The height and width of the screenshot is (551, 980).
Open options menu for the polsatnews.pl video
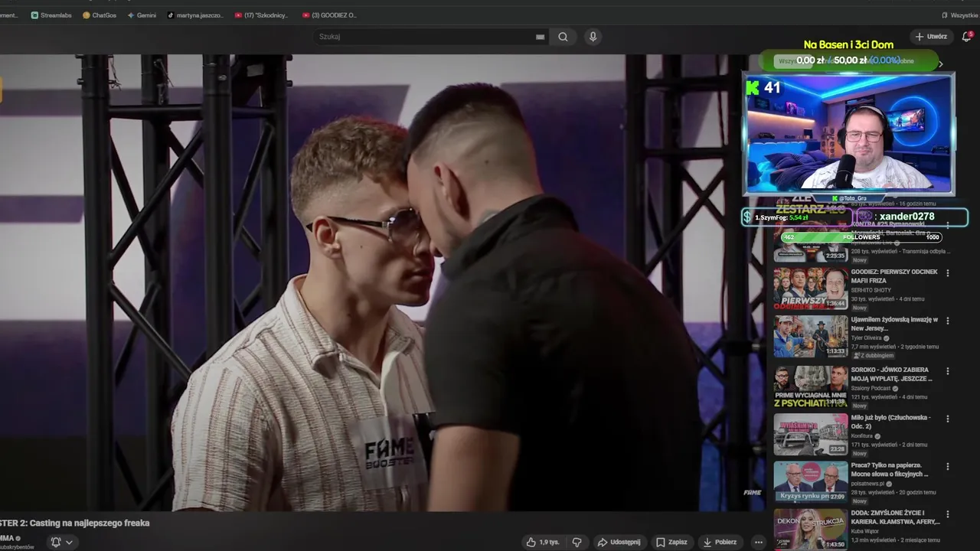(948, 466)
